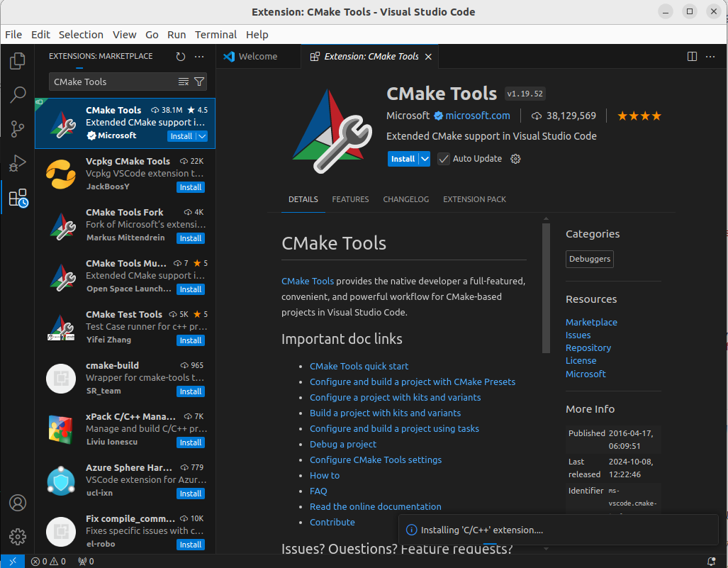Open Manage gear in activity bar
Viewport: 728px width, 568px height.
pyautogui.click(x=18, y=536)
